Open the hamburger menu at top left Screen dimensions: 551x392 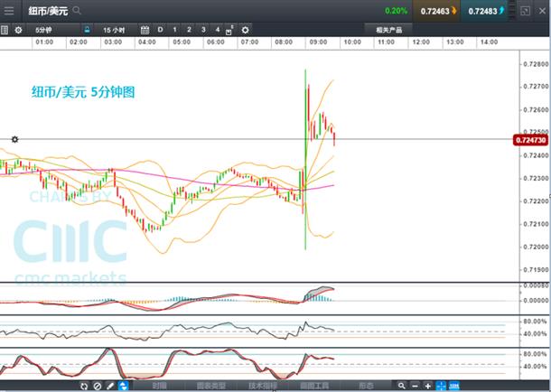(9, 11)
